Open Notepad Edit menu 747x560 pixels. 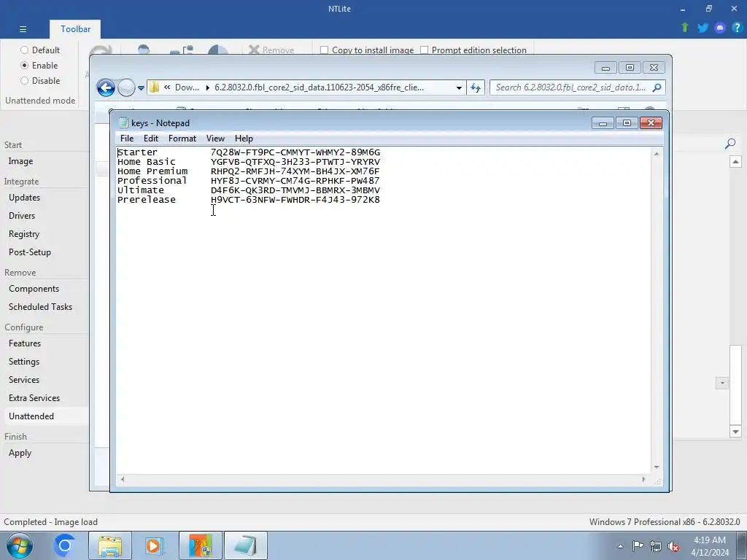(151, 139)
